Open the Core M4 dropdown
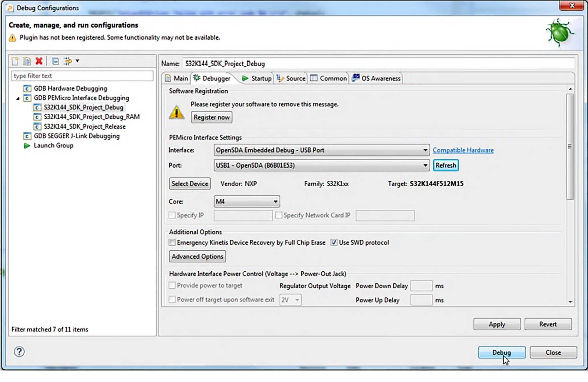 247,201
